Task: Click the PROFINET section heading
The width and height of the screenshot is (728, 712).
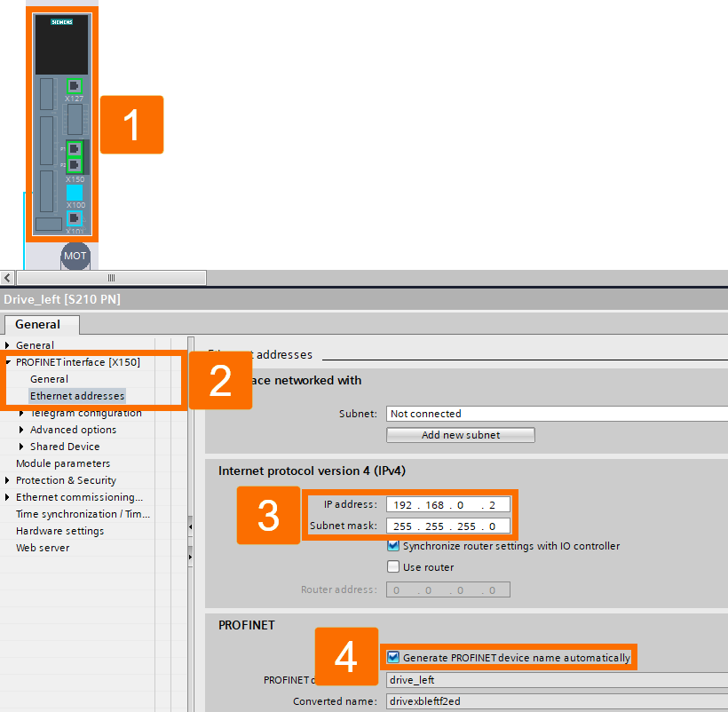Action: click(x=247, y=625)
